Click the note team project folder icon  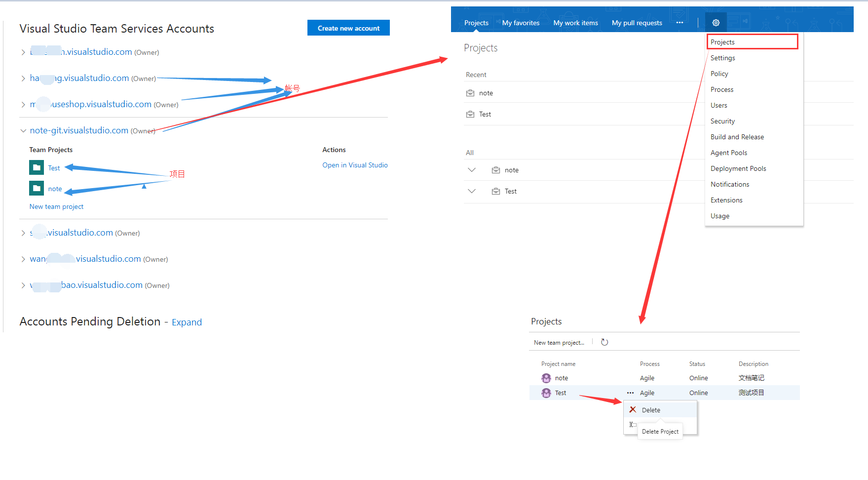(x=37, y=189)
